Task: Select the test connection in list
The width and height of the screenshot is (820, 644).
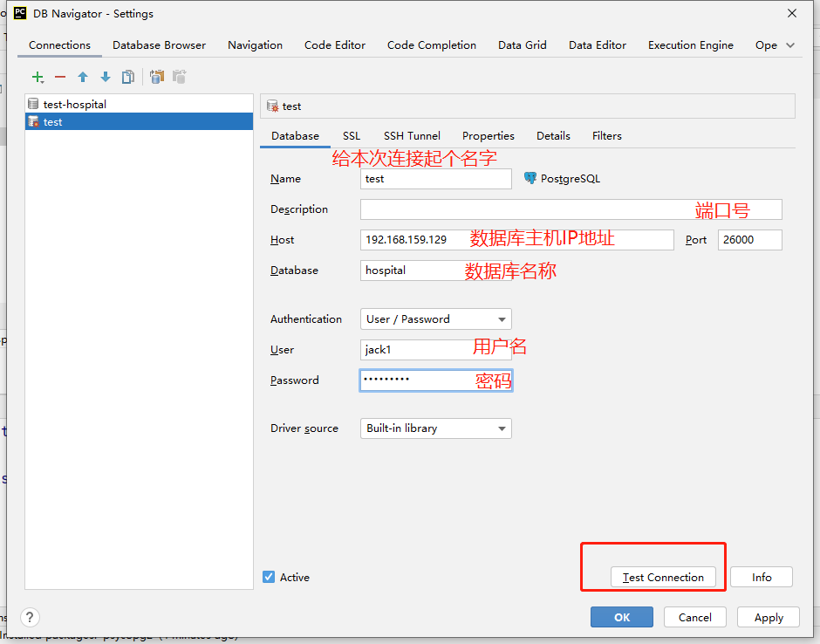Action: coord(139,122)
